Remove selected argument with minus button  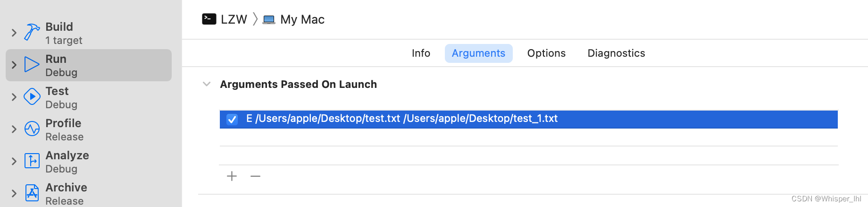pos(255,176)
